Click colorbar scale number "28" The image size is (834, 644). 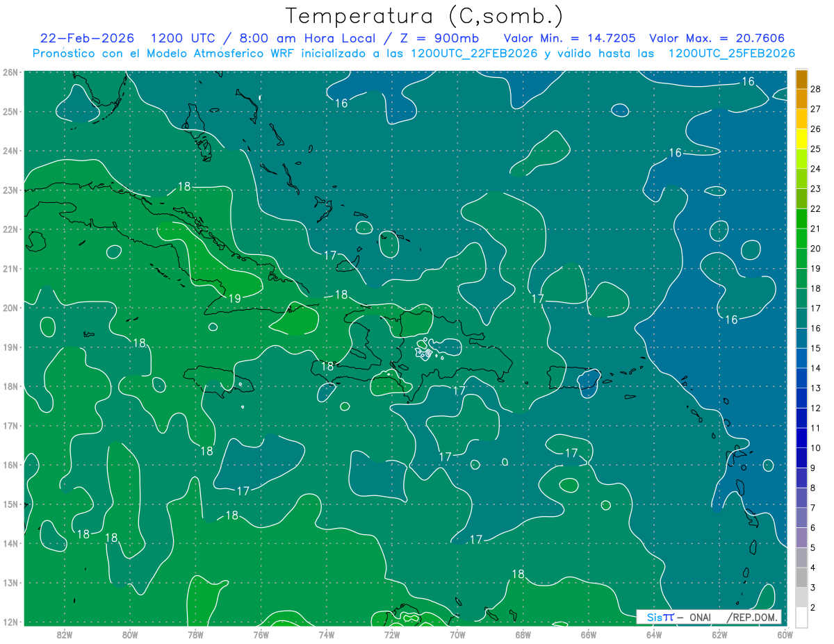coord(816,89)
